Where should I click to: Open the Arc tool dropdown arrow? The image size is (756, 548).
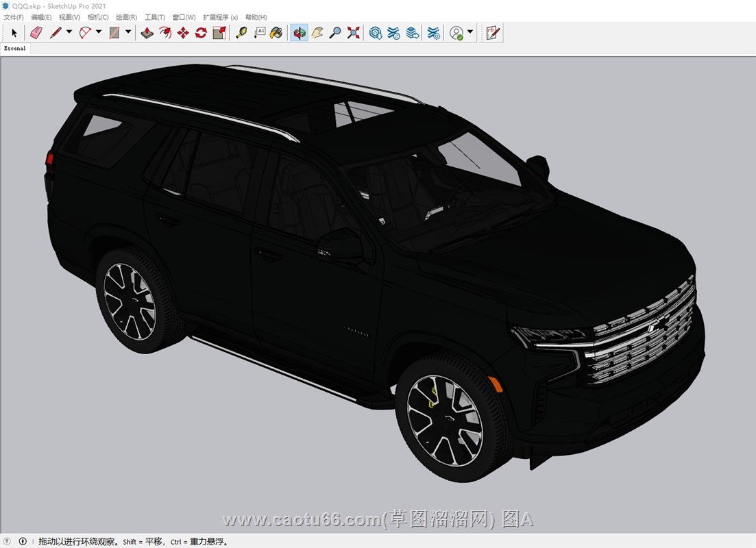click(x=99, y=32)
